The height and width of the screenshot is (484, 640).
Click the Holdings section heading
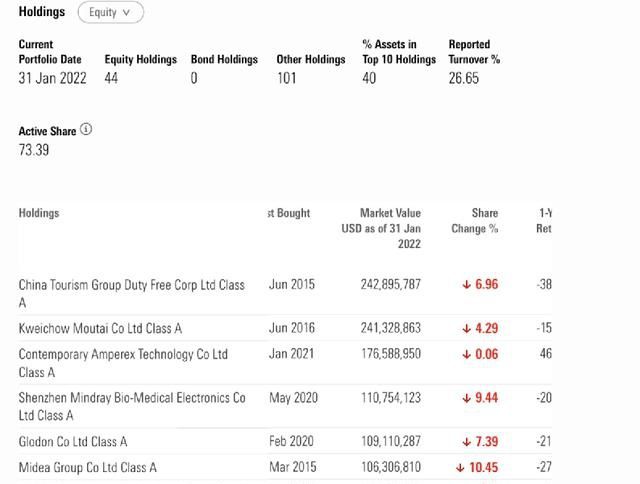42,11
